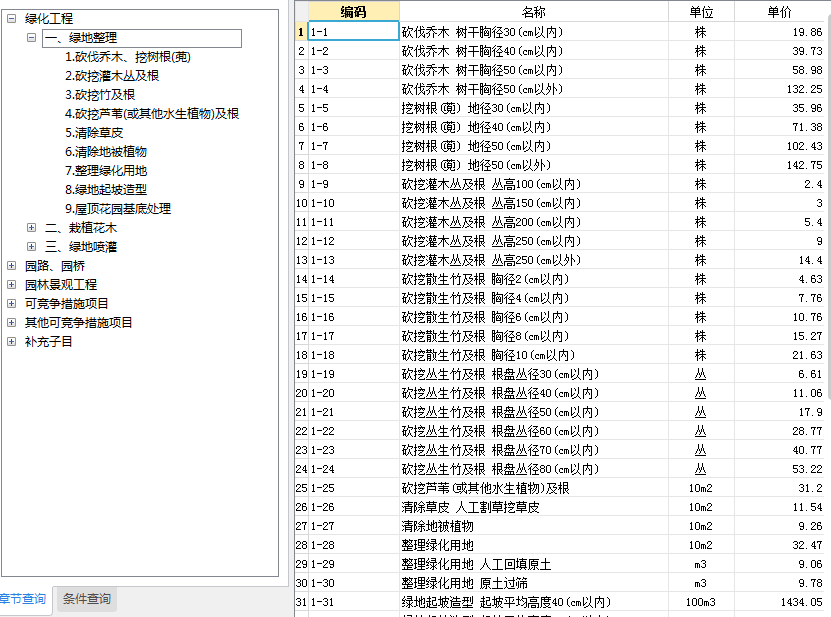Expand the 三、绿地喷灌 node

tap(31, 246)
